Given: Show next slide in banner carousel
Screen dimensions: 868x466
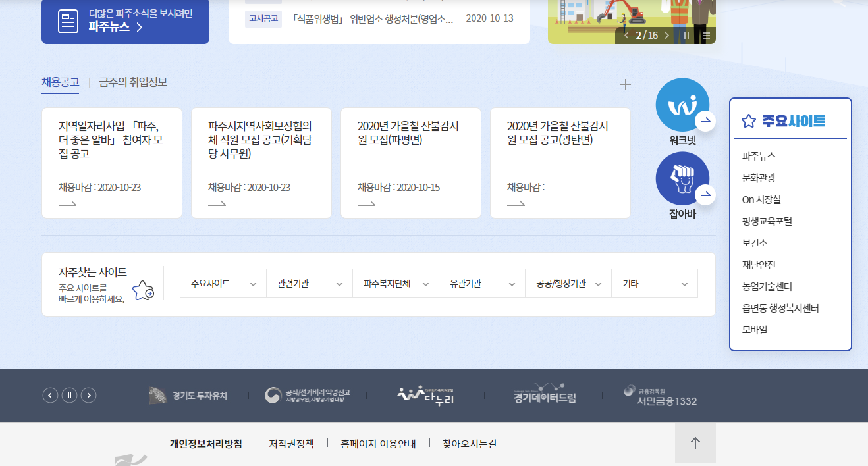Looking at the screenshot, I should click(x=666, y=36).
